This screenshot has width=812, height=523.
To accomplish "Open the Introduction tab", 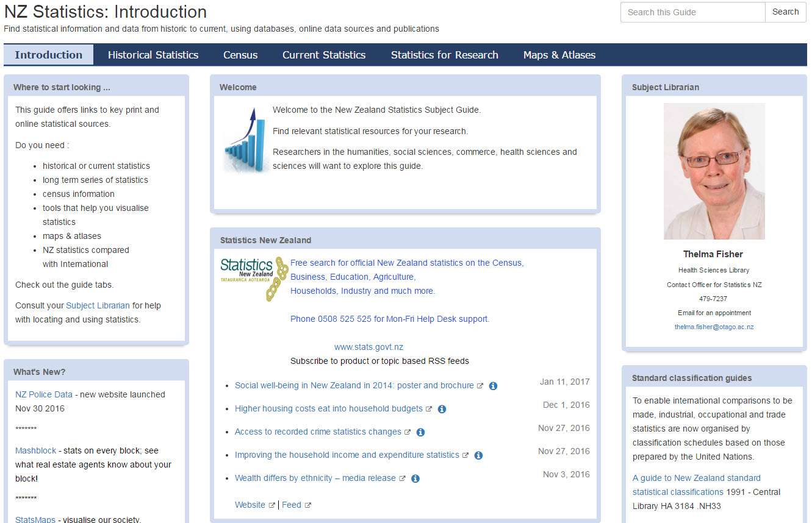I will [49, 55].
